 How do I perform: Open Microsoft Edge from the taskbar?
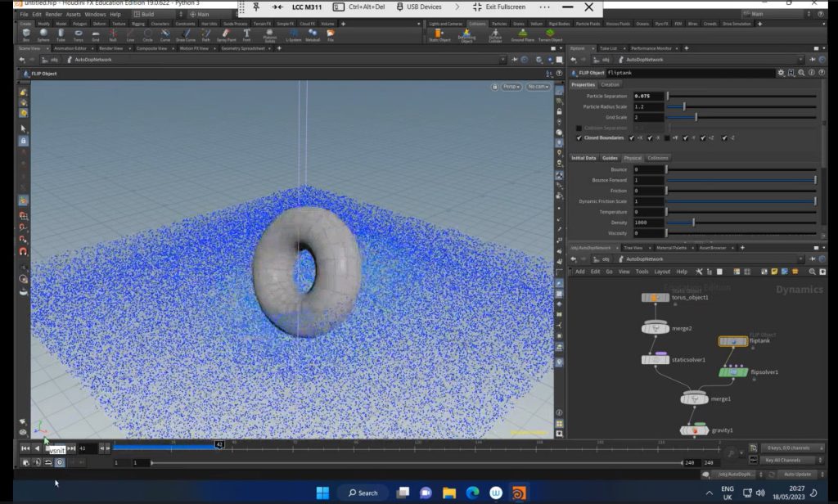472,493
